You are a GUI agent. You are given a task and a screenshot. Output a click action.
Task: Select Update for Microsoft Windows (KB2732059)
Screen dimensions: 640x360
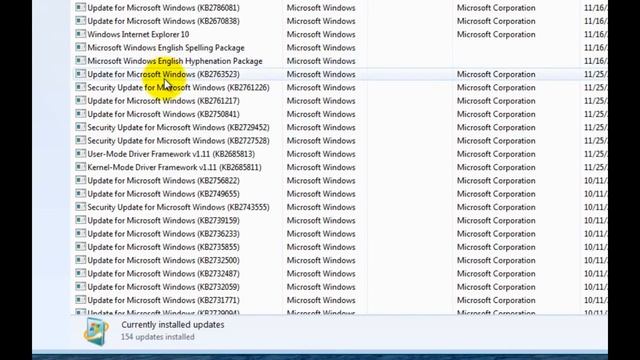coord(163,287)
